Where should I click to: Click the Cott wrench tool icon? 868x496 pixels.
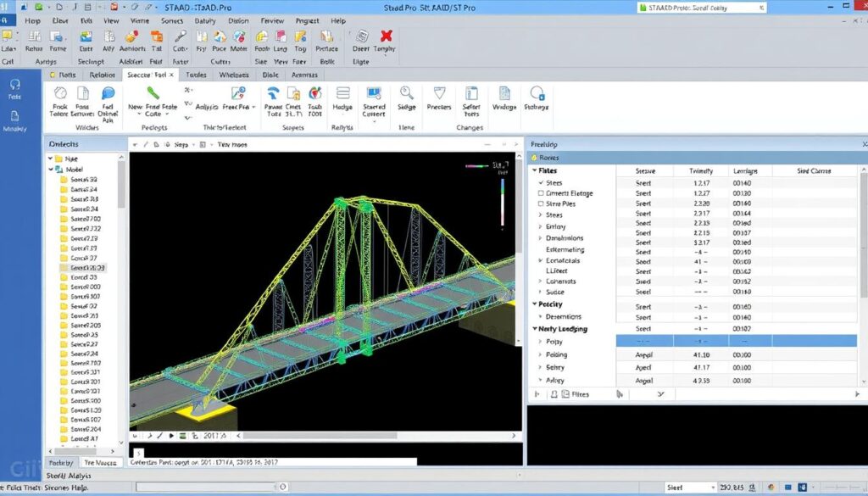(x=180, y=36)
